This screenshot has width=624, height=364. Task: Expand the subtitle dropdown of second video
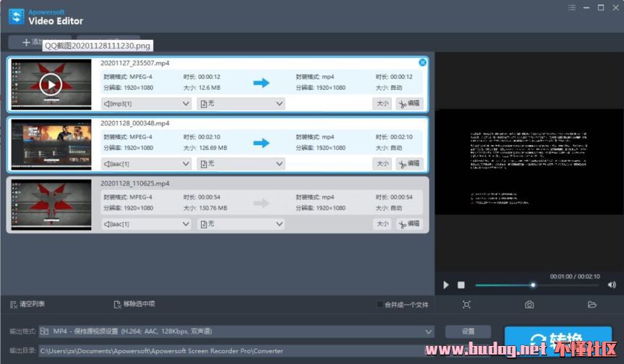(x=240, y=164)
